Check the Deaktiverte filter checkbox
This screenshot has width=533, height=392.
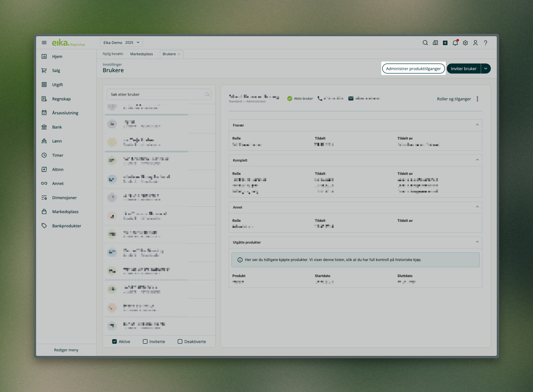(180, 341)
